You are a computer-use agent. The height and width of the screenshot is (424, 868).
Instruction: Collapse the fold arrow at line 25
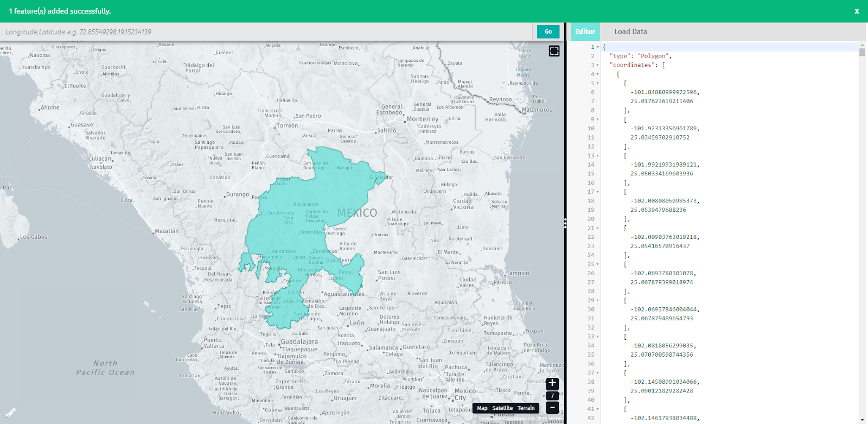(598, 264)
